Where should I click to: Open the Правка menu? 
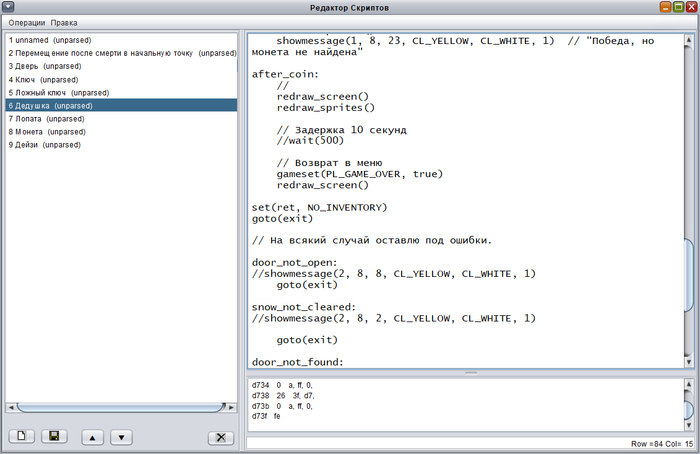click(64, 23)
